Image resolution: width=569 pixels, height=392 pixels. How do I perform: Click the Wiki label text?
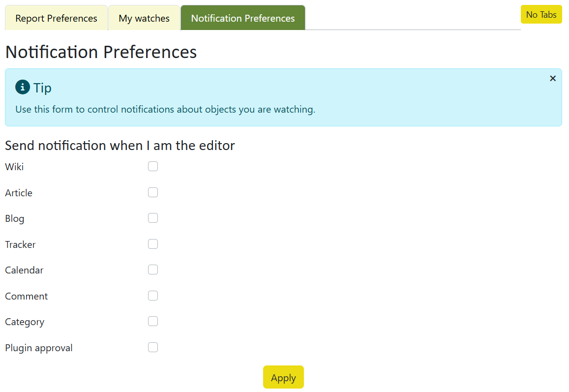[14, 167]
